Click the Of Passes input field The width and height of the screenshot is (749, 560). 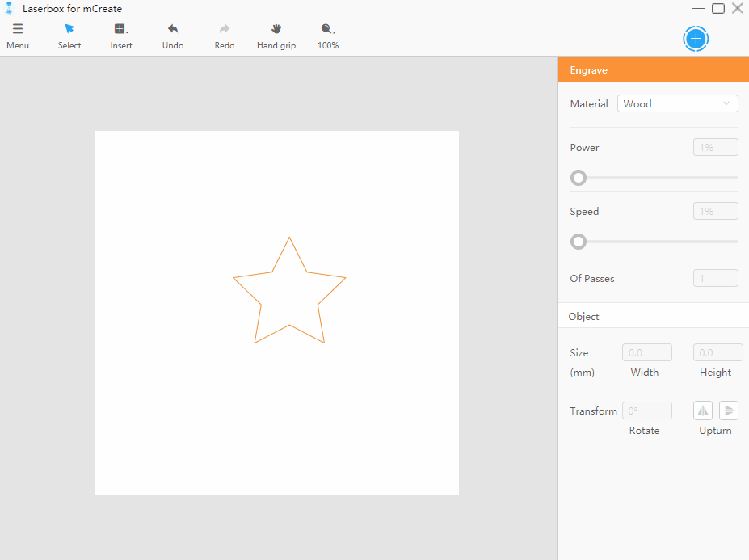pyautogui.click(x=716, y=278)
